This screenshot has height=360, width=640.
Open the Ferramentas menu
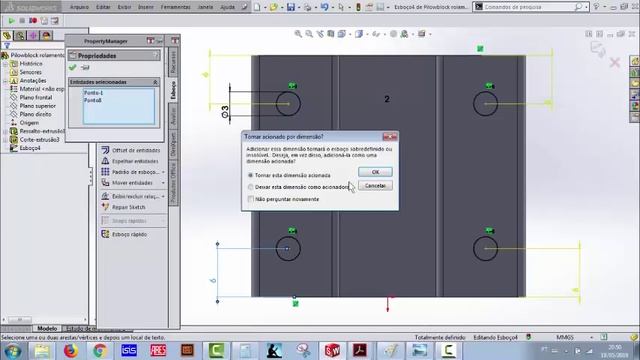pos(176,7)
